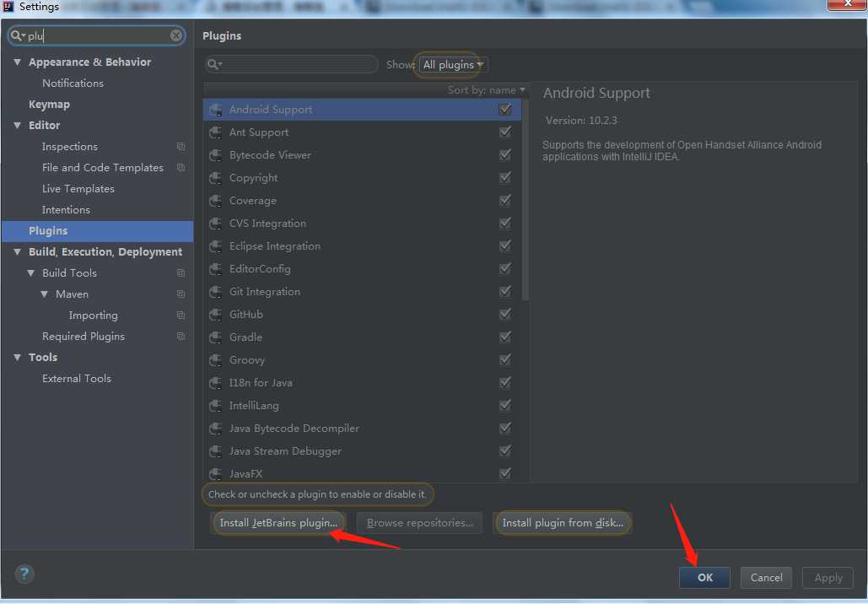
Task: Click project-level icon beside Required Plugins
Action: [181, 336]
